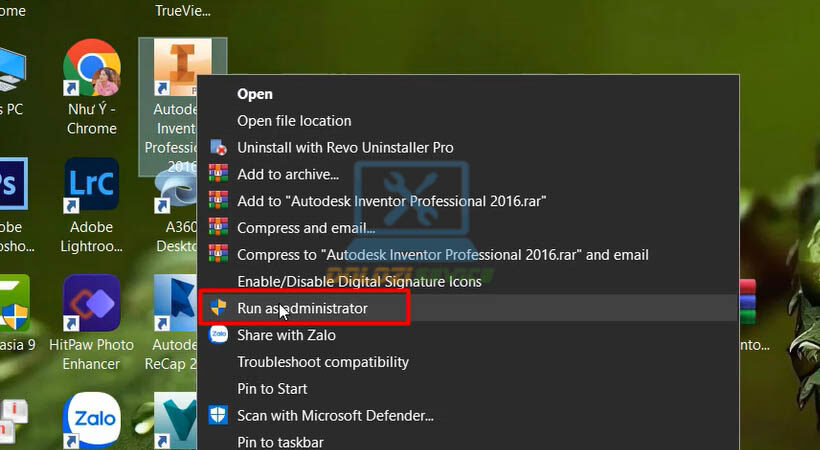Choose Pin to Start menu entry
The width and height of the screenshot is (820, 450).
272,389
